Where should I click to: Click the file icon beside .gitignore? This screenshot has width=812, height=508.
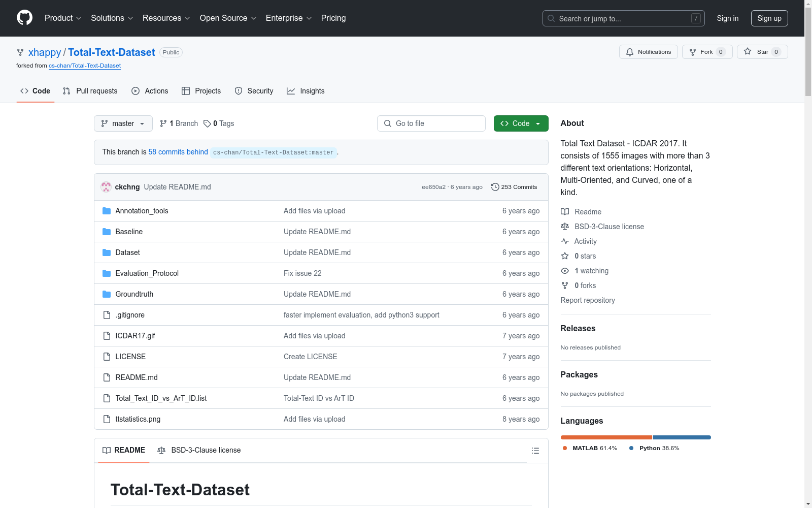pos(107,315)
